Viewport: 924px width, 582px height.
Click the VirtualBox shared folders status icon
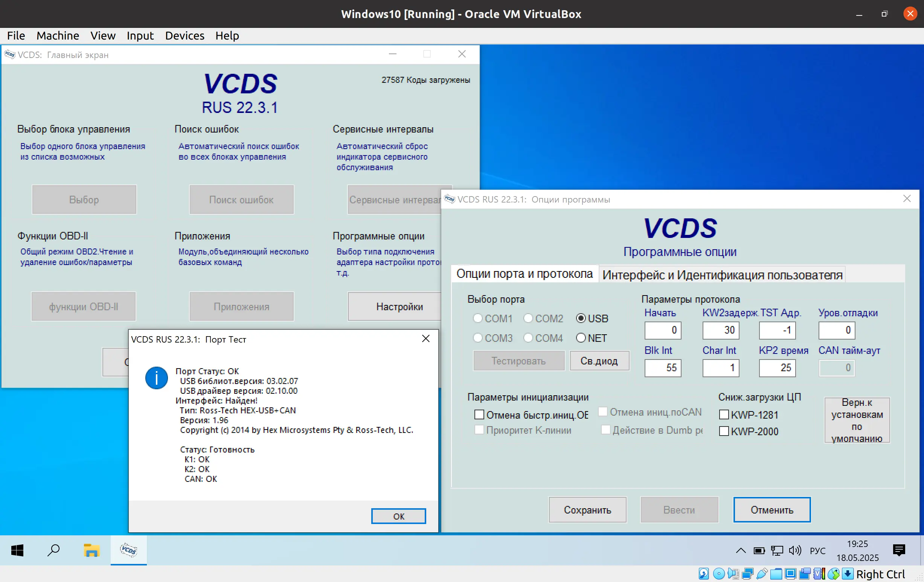pos(776,574)
